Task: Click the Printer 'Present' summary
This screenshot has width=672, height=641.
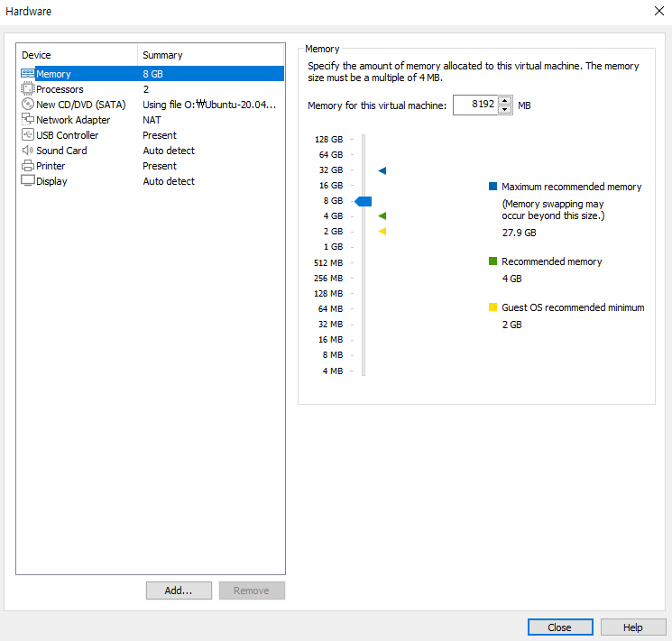Action: tap(160, 166)
